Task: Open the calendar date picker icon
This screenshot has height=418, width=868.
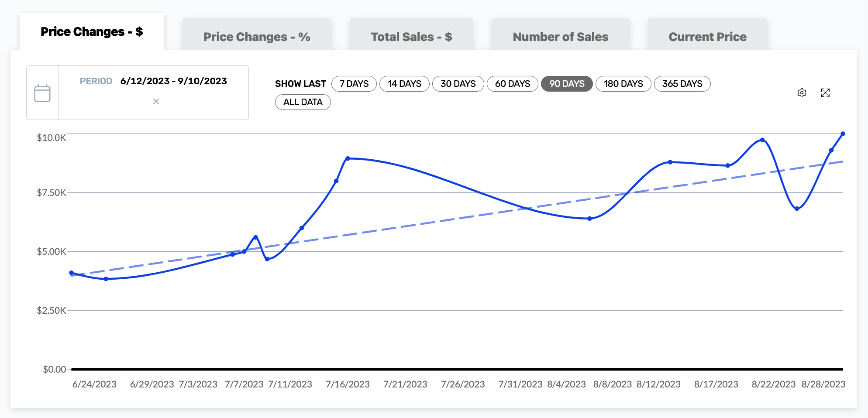Action: pyautogui.click(x=42, y=93)
